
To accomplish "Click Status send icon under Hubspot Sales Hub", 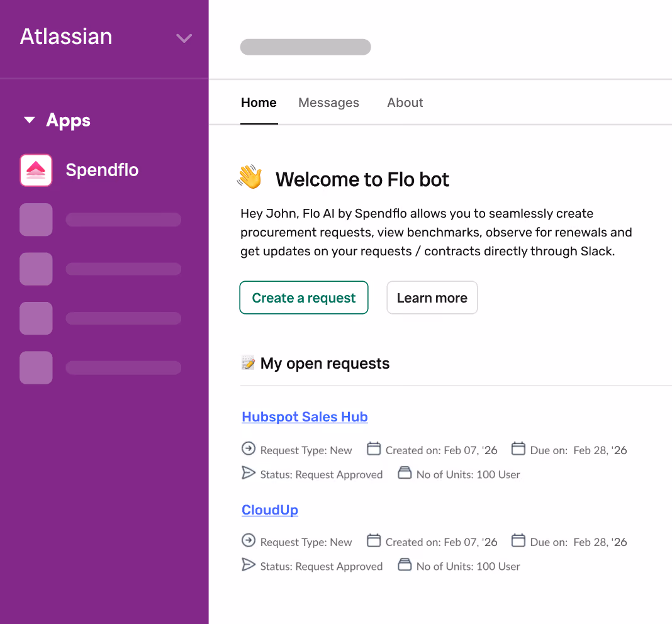I will pos(248,472).
